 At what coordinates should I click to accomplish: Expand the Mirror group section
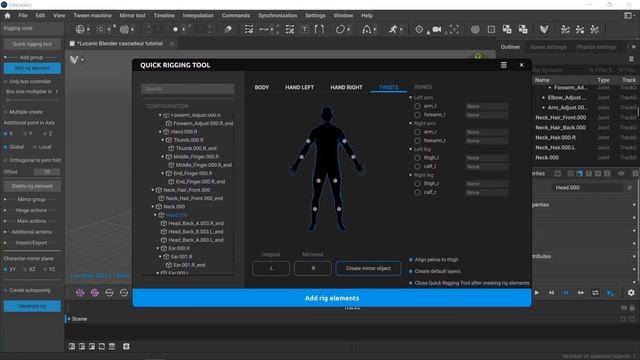tap(5, 200)
